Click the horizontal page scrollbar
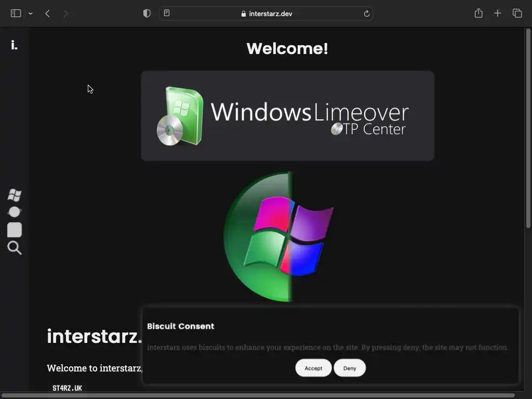The image size is (532, 399). click(x=259, y=395)
